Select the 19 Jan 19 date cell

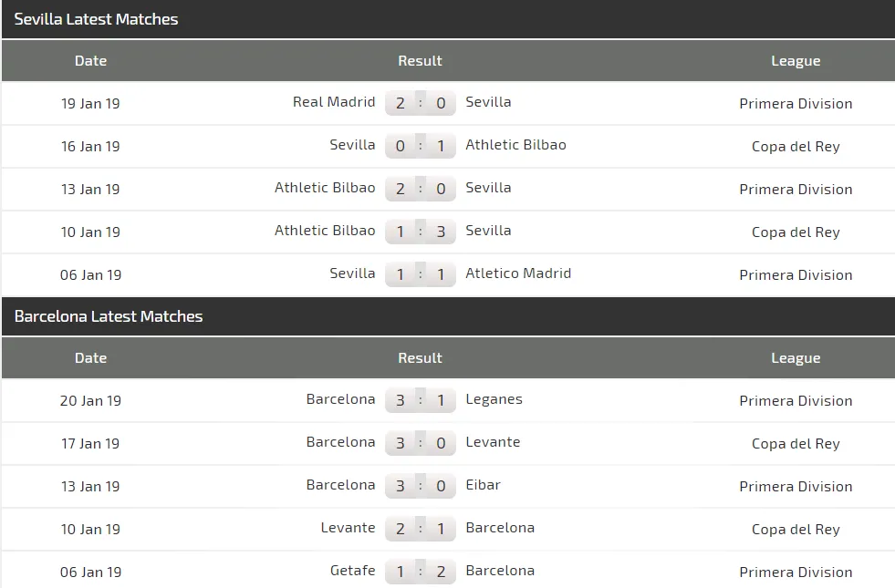click(90, 103)
